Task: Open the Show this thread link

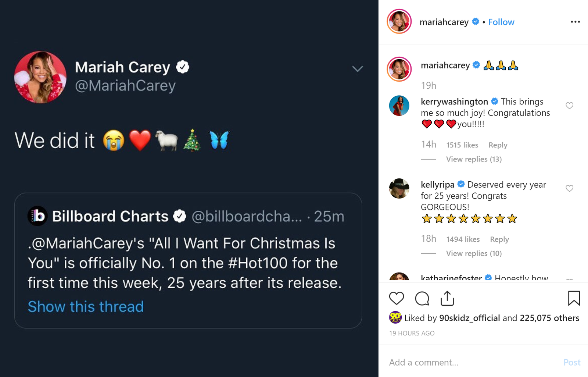Action: 86,306
